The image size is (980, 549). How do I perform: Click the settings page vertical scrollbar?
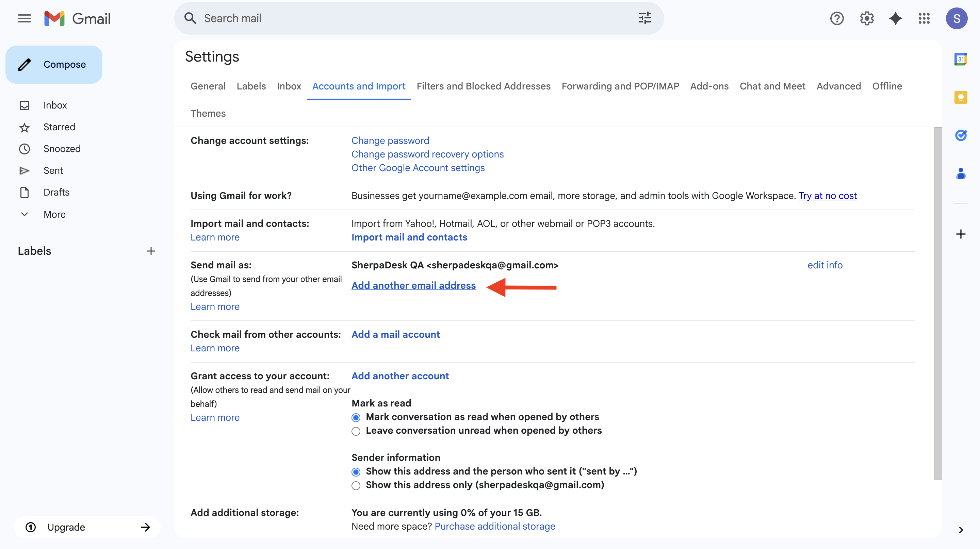(x=938, y=304)
